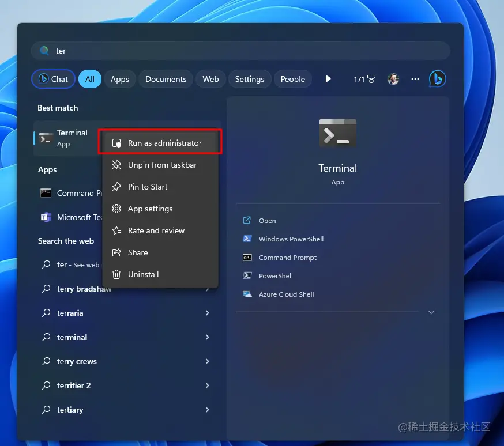Image resolution: width=504 pixels, height=446 pixels.
Task: Click the star icon beside Rate and review
Action: 116,230
